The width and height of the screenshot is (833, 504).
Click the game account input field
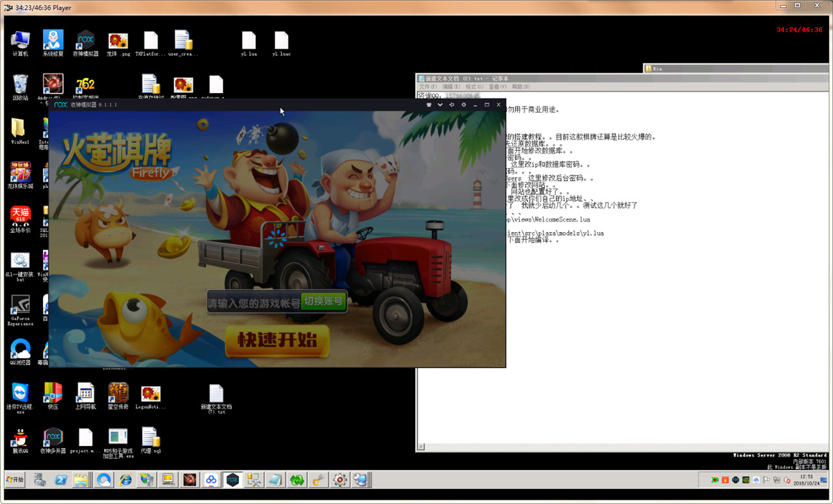click(254, 302)
